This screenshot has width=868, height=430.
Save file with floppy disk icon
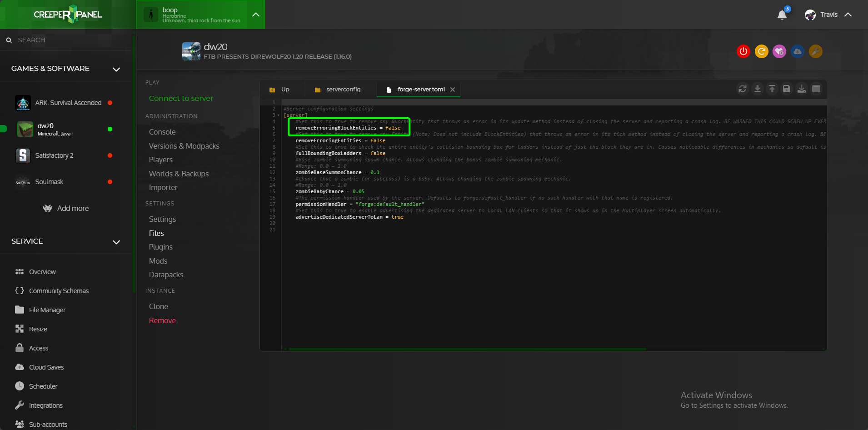point(787,89)
